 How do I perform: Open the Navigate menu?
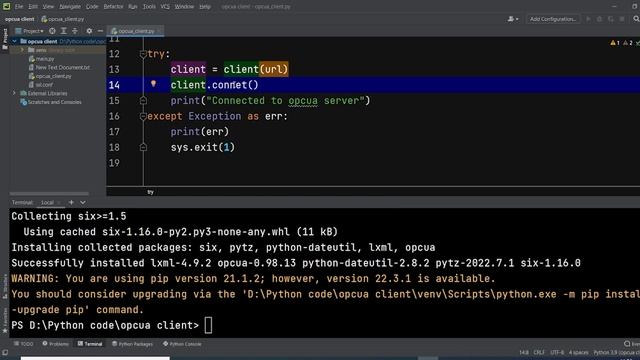pos(70,7)
